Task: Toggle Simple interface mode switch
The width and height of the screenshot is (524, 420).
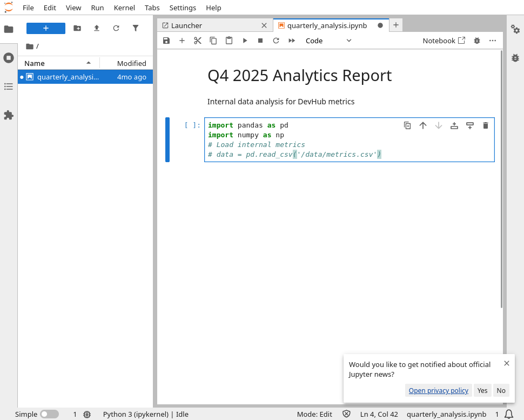Action: (x=50, y=414)
